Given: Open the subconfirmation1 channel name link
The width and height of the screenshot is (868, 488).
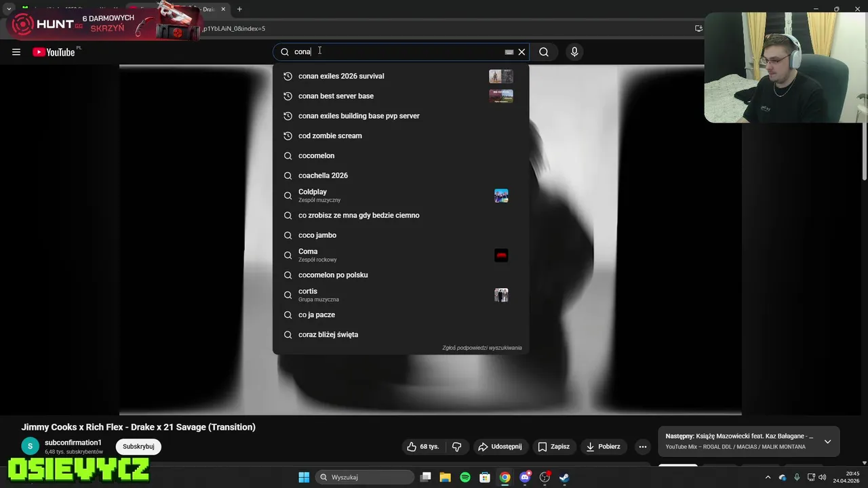Looking at the screenshot, I should [x=73, y=443].
